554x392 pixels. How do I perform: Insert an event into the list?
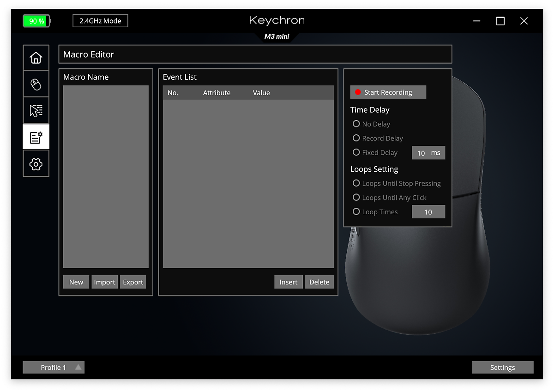[x=289, y=282]
